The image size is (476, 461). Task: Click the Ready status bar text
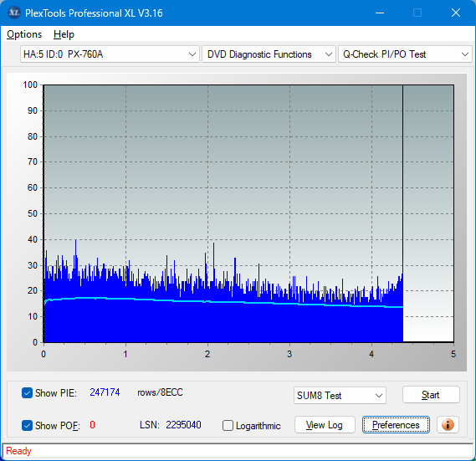[x=18, y=451]
